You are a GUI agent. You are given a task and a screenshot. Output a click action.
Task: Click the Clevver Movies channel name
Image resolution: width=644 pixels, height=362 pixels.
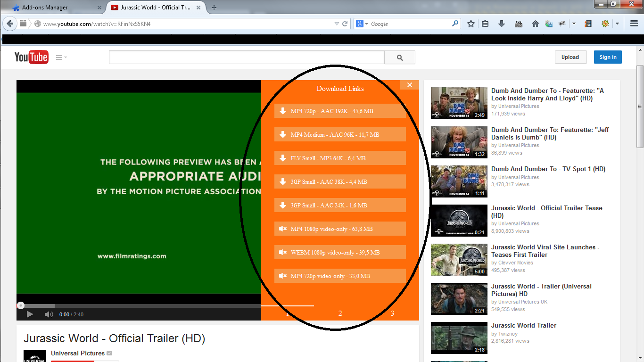(x=516, y=263)
